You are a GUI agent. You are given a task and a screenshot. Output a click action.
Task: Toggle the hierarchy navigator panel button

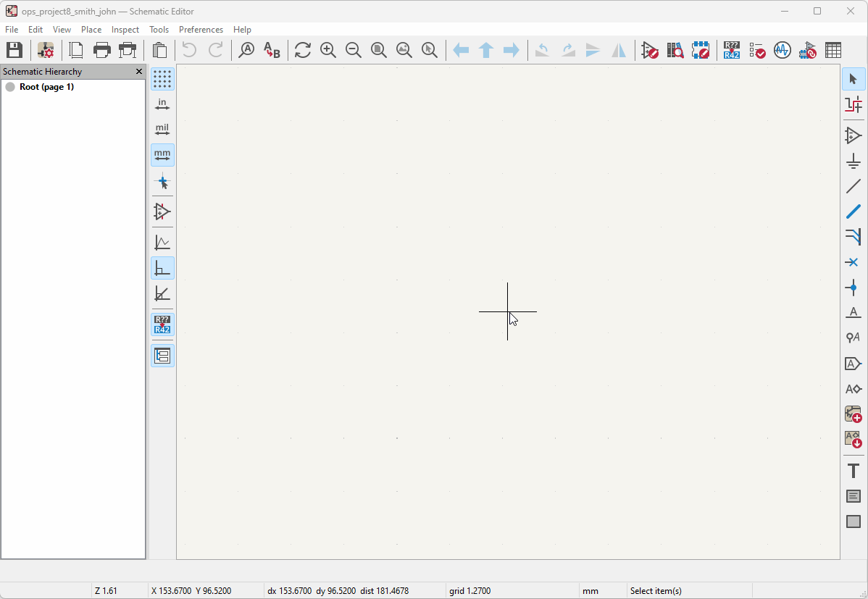click(162, 356)
